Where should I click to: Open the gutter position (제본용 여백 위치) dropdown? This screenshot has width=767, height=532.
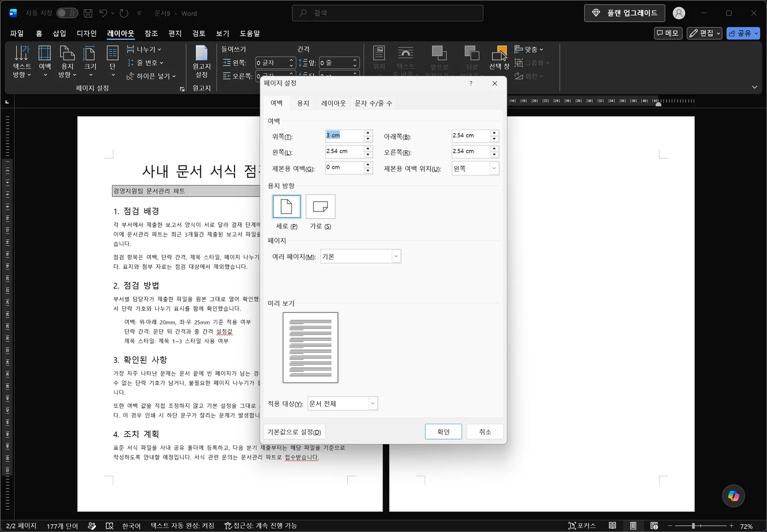click(x=494, y=168)
